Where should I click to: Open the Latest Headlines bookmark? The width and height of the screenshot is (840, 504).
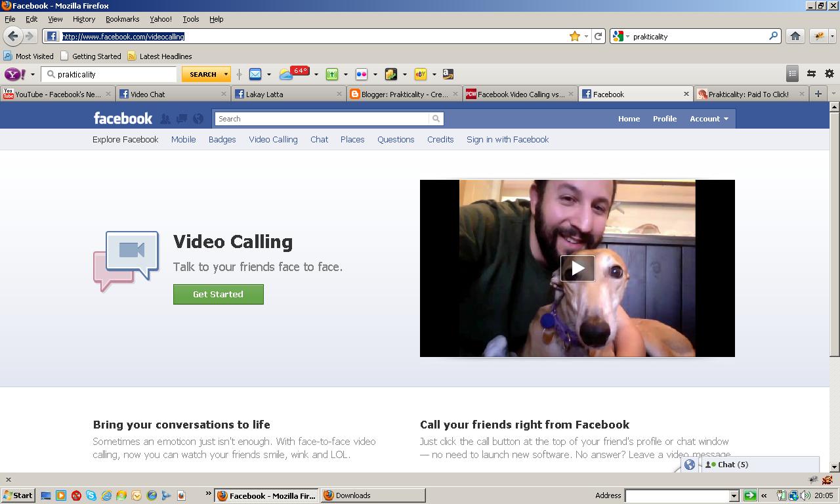[x=159, y=56]
